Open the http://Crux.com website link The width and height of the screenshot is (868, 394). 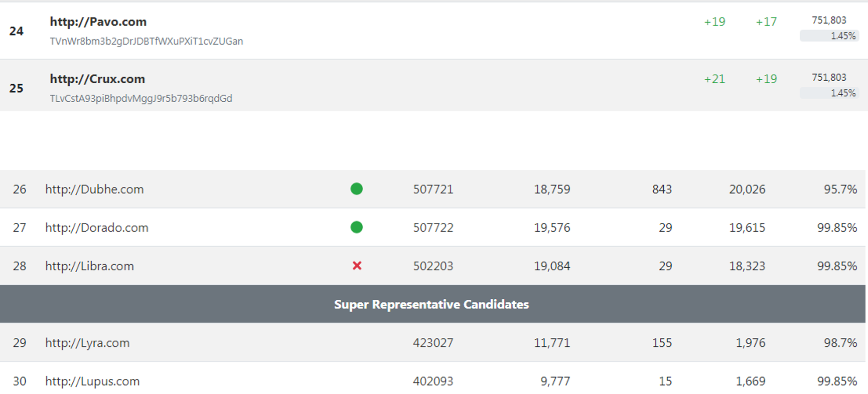[97, 79]
